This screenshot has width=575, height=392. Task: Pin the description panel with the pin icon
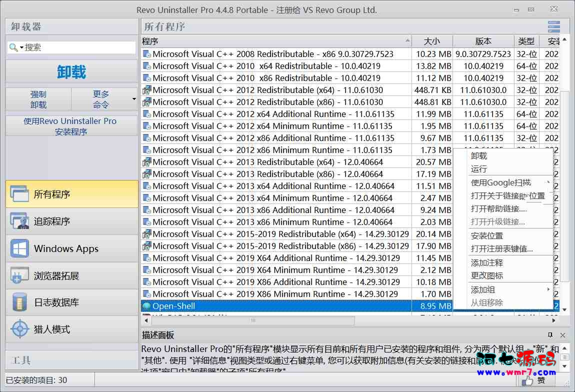coord(549,335)
